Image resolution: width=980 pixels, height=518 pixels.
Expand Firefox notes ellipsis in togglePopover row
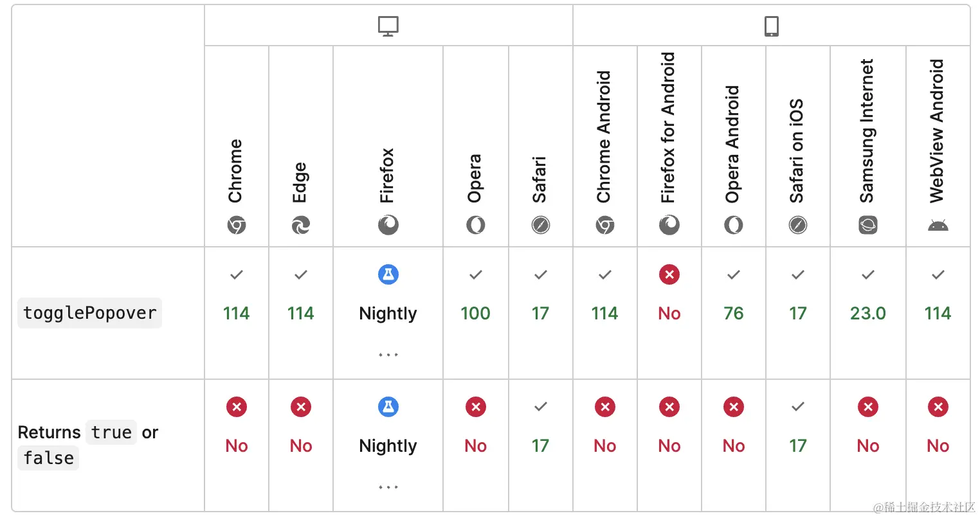point(388,355)
